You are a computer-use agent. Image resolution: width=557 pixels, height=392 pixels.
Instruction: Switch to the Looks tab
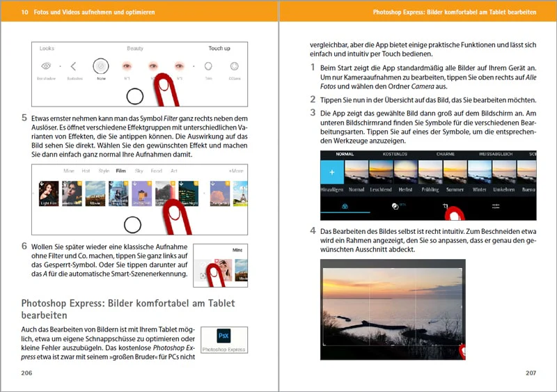(47, 48)
